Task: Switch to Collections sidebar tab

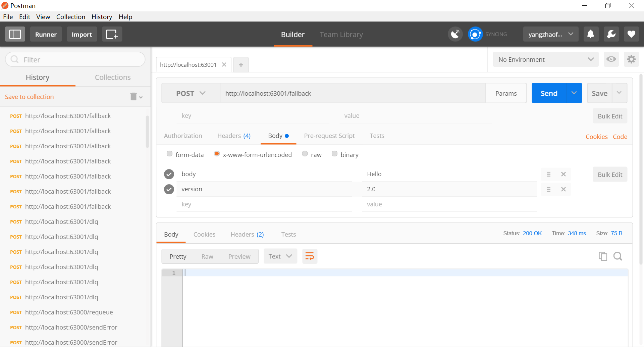Action: 113,77
